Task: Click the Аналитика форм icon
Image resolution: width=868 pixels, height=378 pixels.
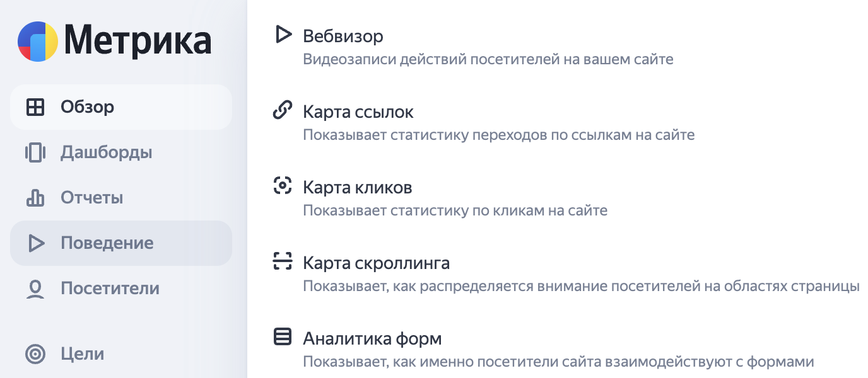Action: click(283, 337)
